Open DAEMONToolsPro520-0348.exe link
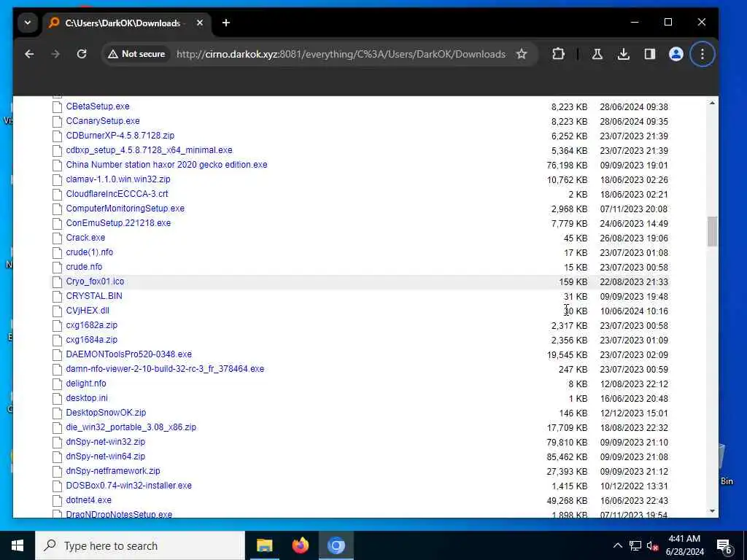This screenshot has height=560, width=747. (x=128, y=354)
